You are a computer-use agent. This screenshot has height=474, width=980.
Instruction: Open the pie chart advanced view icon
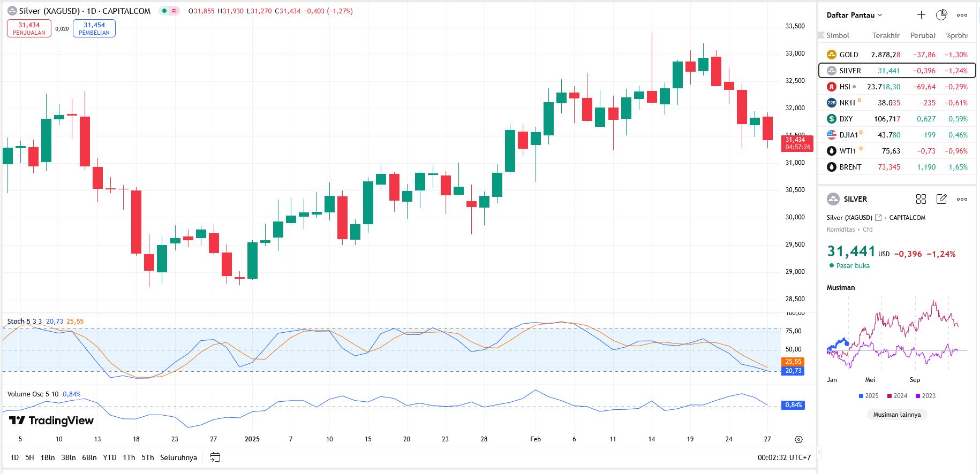[x=941, y=15]
